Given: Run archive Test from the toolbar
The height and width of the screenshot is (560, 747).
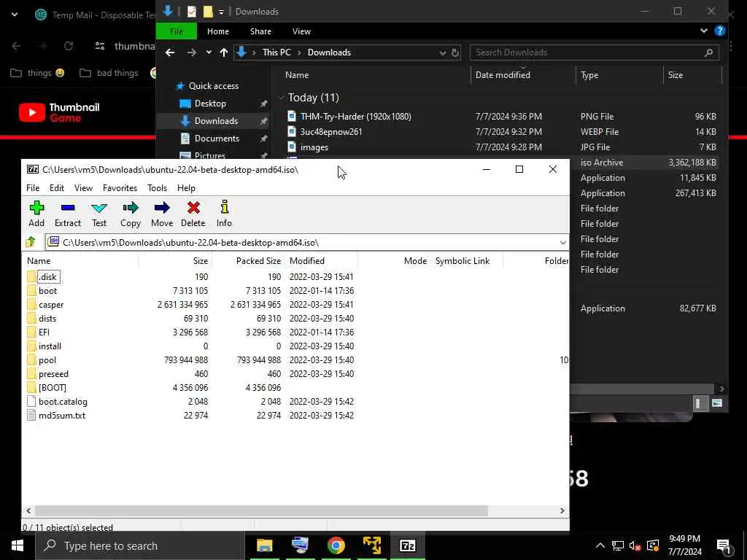Looking at the screenshot, I should coord(99,214).
